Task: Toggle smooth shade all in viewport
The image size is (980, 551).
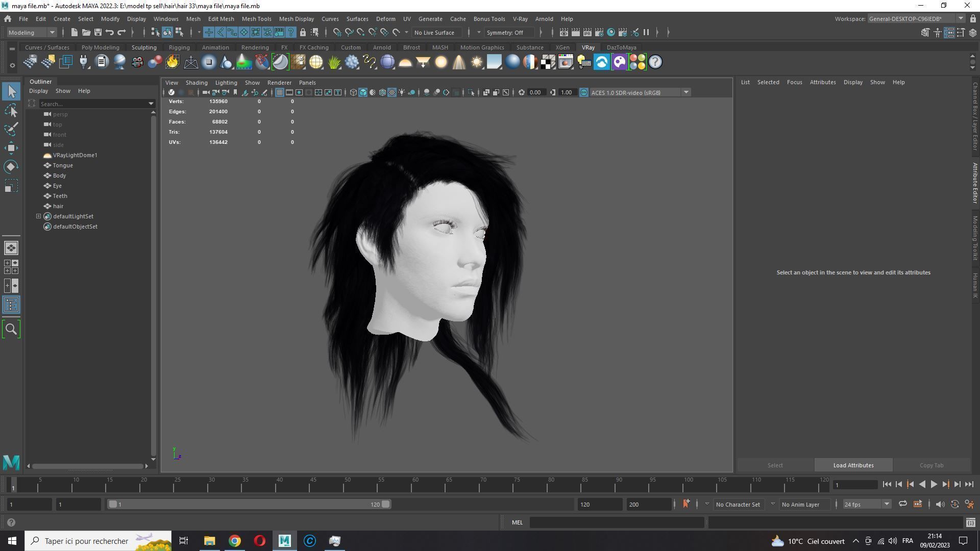Action: [x=363, y=92]
